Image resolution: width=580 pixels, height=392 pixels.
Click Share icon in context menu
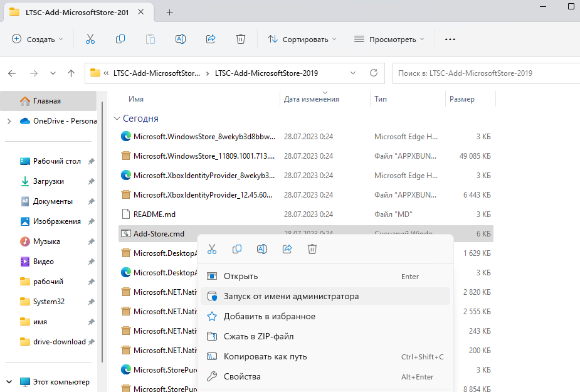click(x=287, y=249)
